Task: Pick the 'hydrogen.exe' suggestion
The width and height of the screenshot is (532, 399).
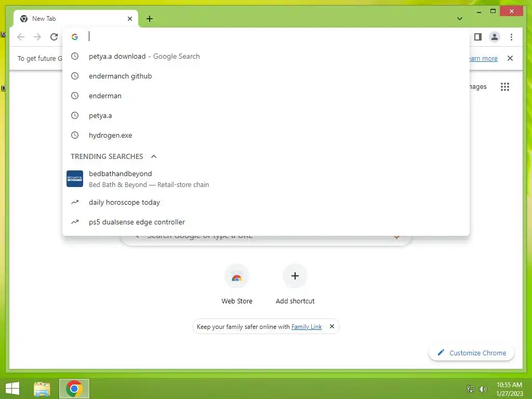Action: (266, 135)
